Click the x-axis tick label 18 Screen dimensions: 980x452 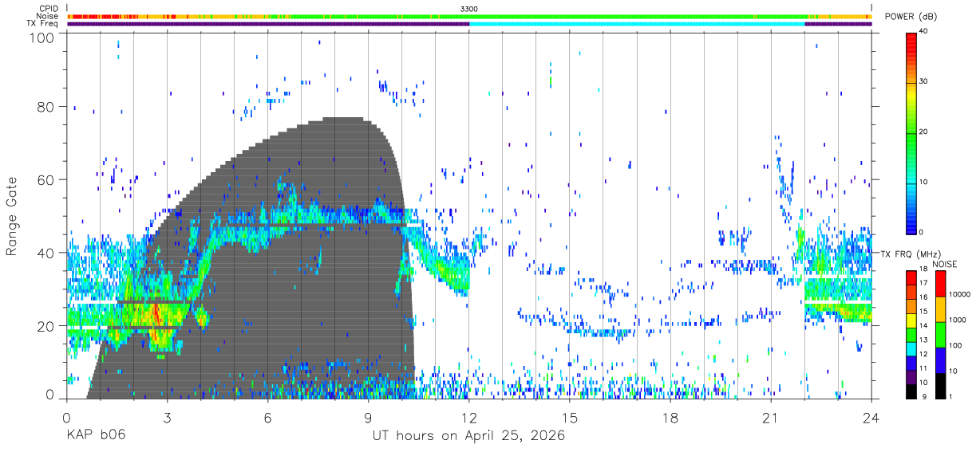(670, 418)
